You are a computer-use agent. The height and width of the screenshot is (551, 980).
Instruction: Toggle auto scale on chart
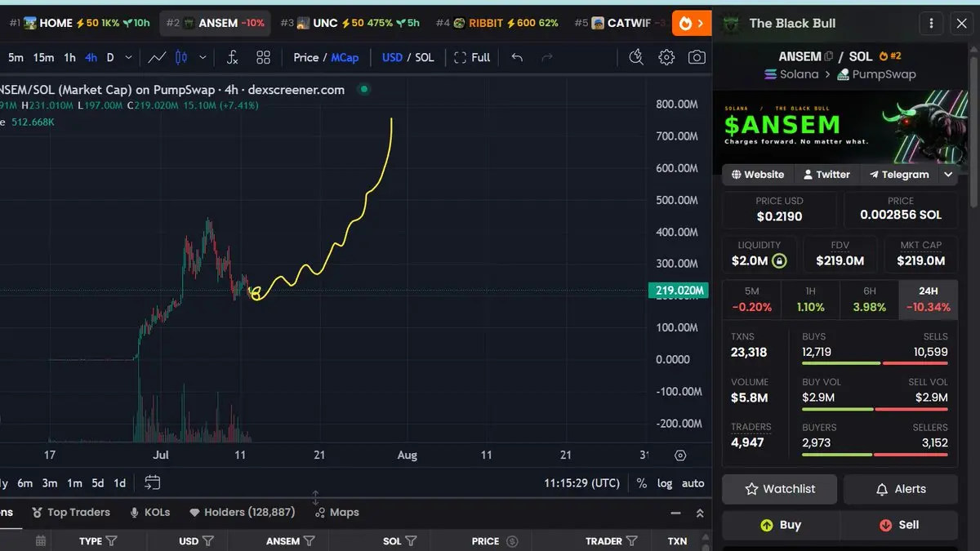[x=693, y=483]
